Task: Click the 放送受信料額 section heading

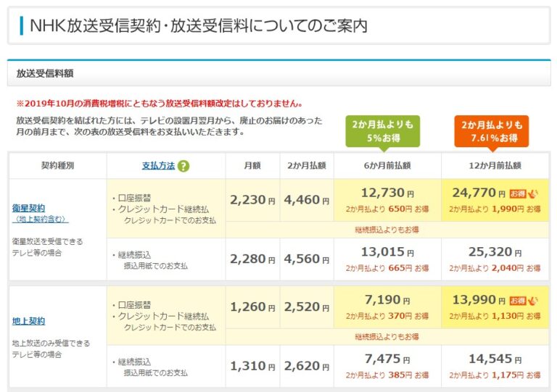Action: (45, 73)
